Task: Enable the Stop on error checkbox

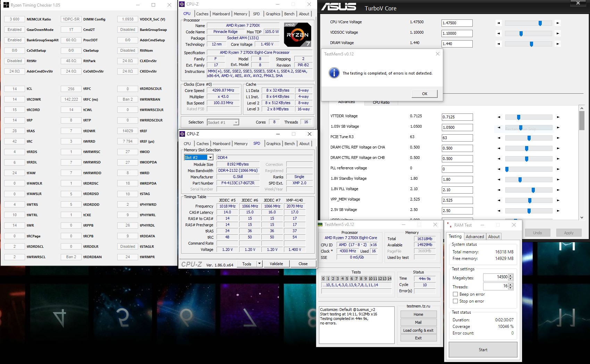Action: (x=455, y=301)
